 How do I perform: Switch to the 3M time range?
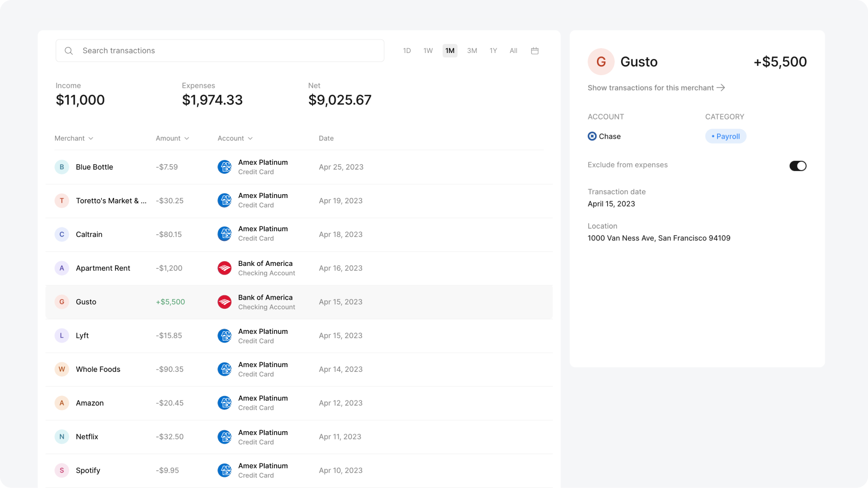coord(472,51)
